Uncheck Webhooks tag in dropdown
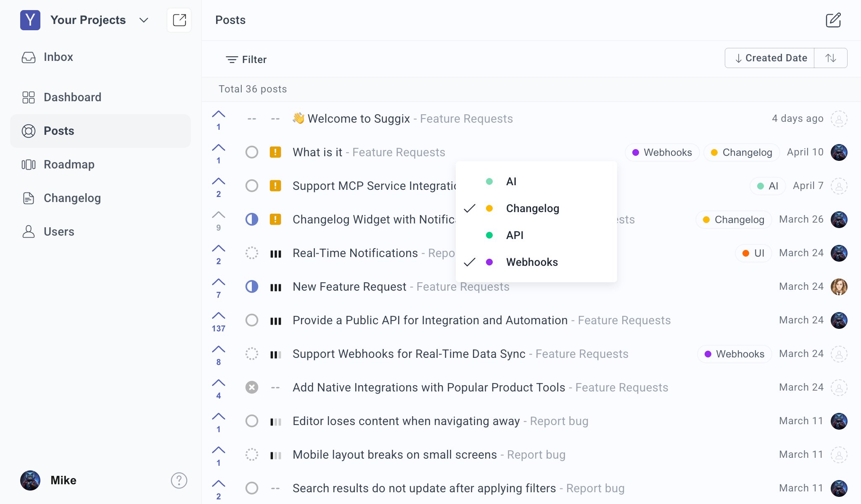Screen dimensions: 861x504 pyautogui.click(x=536, y=262)
